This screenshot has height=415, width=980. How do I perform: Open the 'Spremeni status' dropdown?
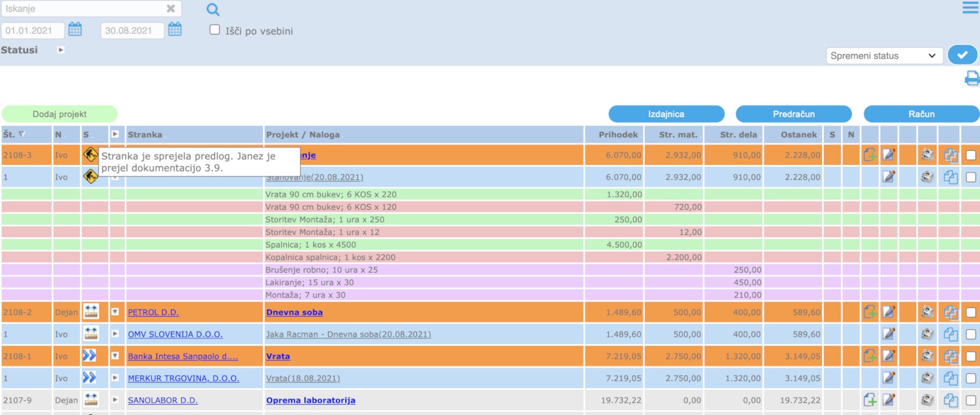coord(883,56)
